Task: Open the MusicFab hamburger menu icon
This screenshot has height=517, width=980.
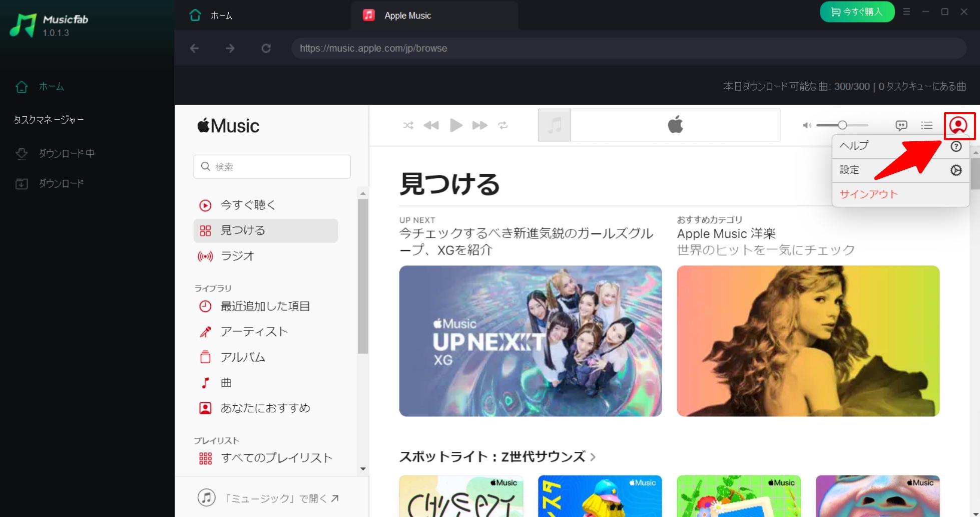Action: coord(906,12)
